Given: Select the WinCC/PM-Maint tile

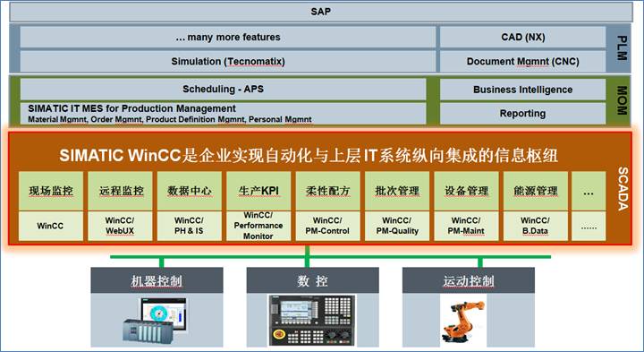Looking at the screenshot, I should [x=466, y=226].
